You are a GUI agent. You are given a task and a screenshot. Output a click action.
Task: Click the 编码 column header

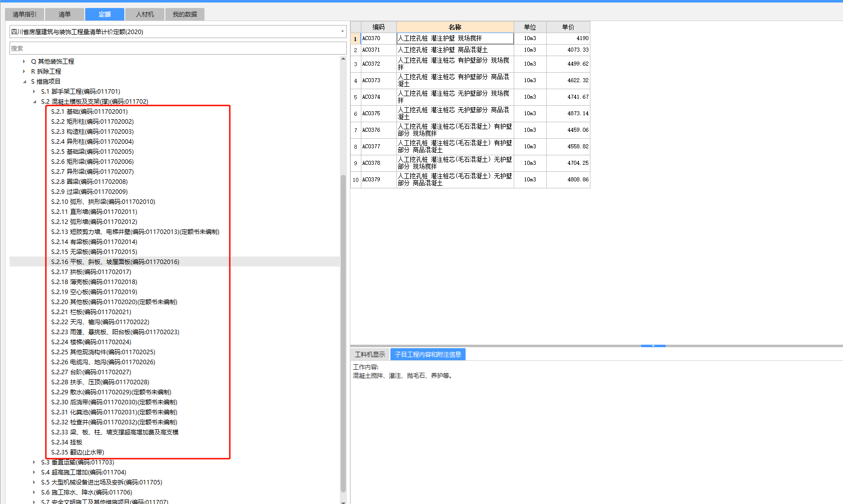[x=378, y=27]
